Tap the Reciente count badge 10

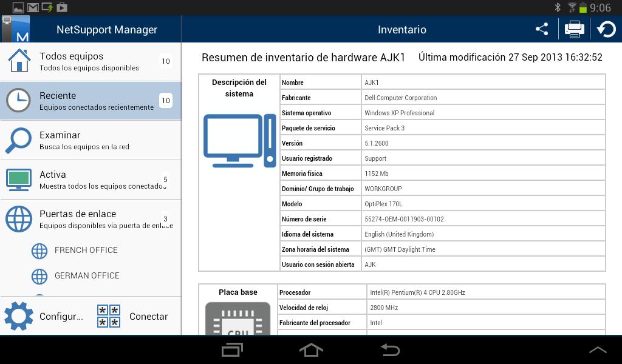click(166, 101)
